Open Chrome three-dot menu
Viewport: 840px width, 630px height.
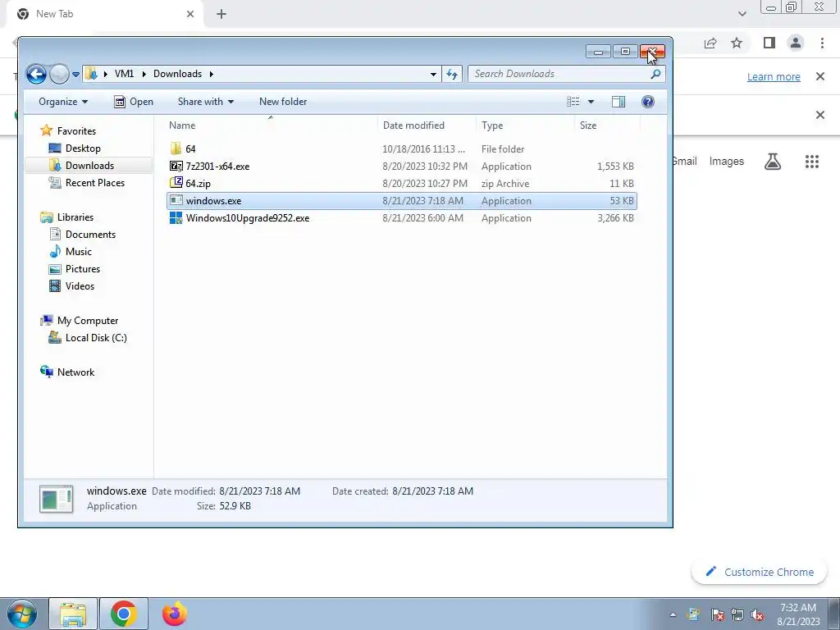pyautogui.click(x=822, y=43)
